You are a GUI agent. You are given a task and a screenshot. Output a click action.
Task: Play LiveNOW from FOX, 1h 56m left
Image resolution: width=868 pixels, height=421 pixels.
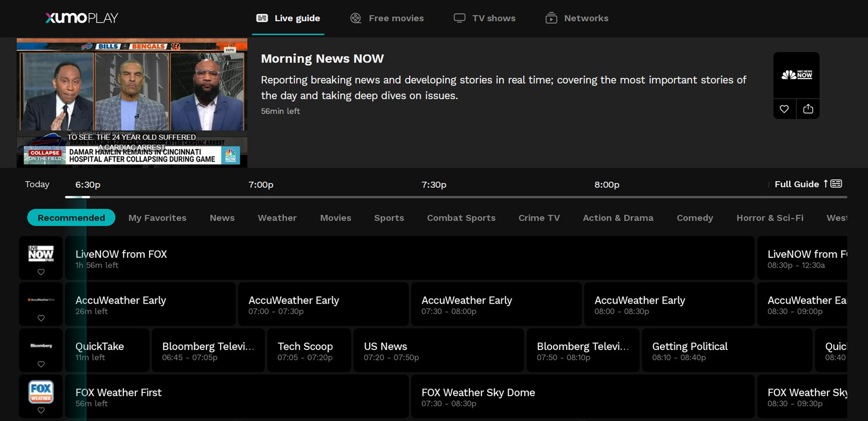coord(410,258)
